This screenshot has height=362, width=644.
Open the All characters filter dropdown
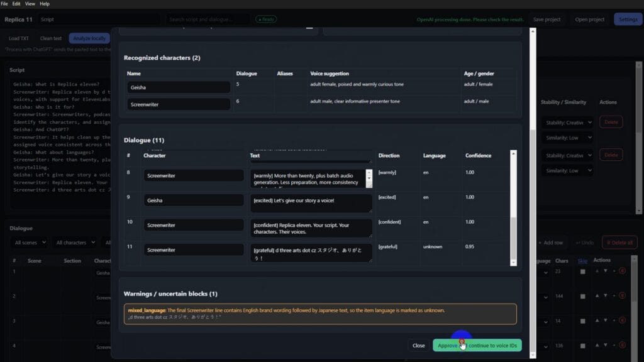coord(75,243)
